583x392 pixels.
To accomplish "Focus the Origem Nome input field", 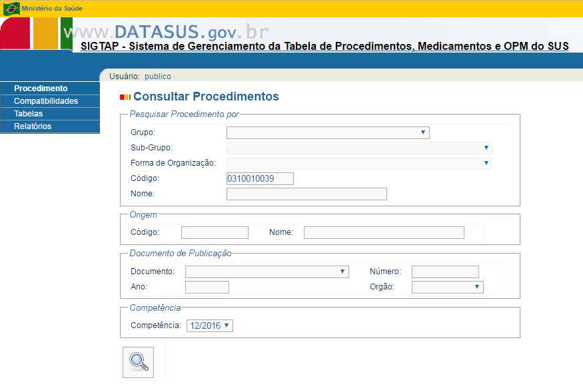I will click(x=384, y=232).
